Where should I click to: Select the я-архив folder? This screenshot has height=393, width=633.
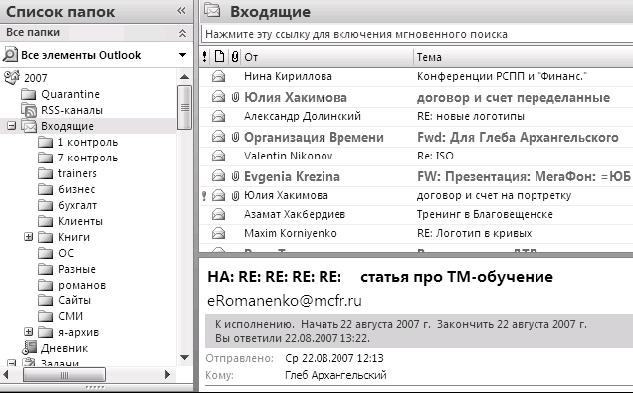(78, 332)
